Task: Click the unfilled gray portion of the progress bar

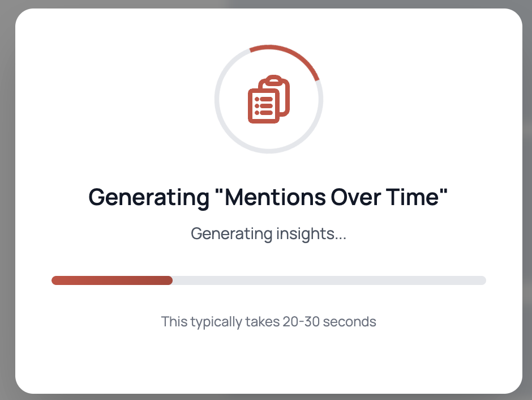Action: point(328,280)
